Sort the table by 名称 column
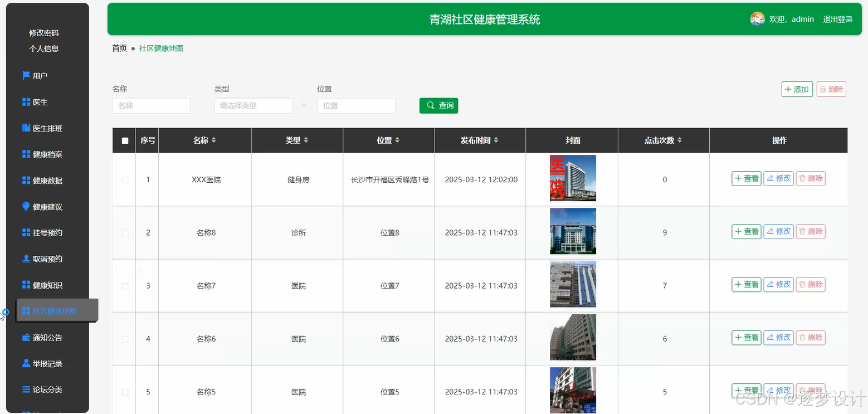Viewport: 868px width, 414px height. (x=214, y=140)
